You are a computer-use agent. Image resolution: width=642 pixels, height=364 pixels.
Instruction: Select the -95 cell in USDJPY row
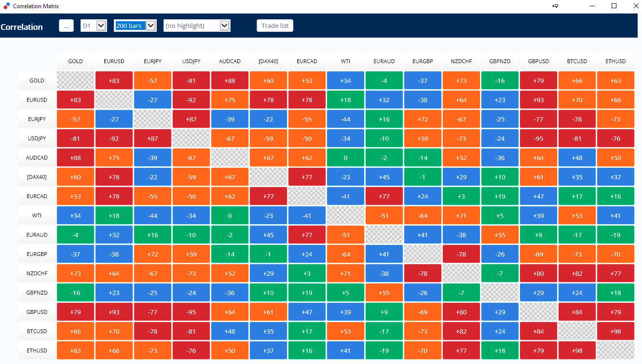pos(538,138)
